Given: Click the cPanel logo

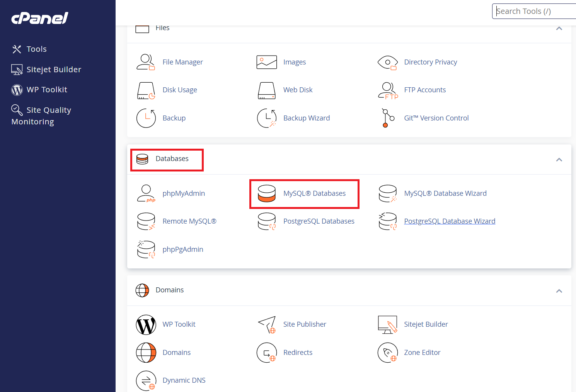Looking at the screenshot, I should (x=40, y=18).
